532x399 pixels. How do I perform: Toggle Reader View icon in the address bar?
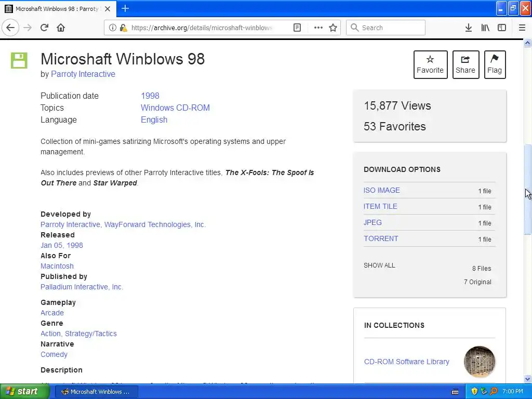pyautogui.click(x=297, y=28)
